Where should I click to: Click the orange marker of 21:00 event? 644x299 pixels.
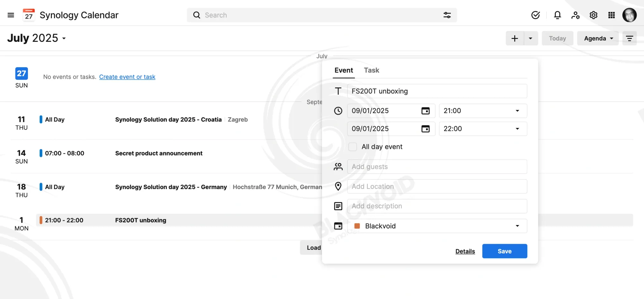click(41, 220)
